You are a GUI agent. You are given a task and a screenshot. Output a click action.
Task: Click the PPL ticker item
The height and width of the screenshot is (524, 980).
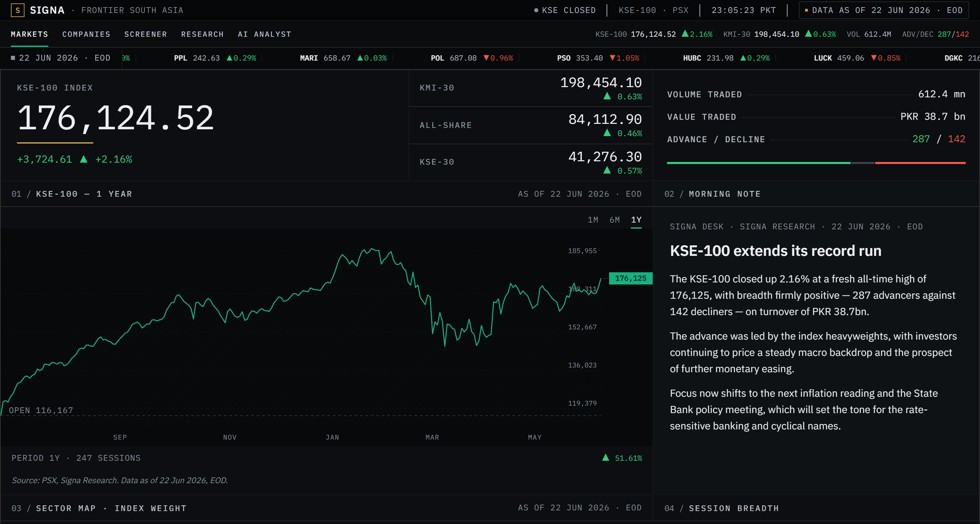point(215,58)
